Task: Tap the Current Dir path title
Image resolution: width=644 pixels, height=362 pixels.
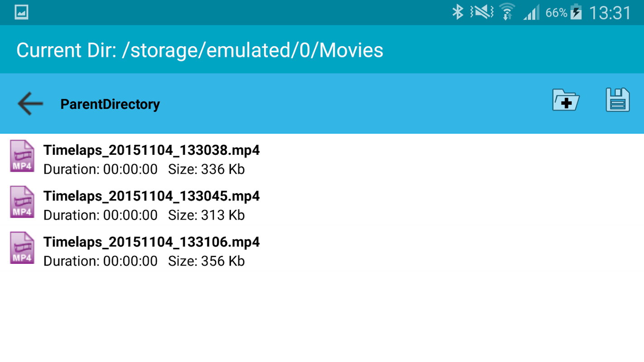Action: (200, 50)
